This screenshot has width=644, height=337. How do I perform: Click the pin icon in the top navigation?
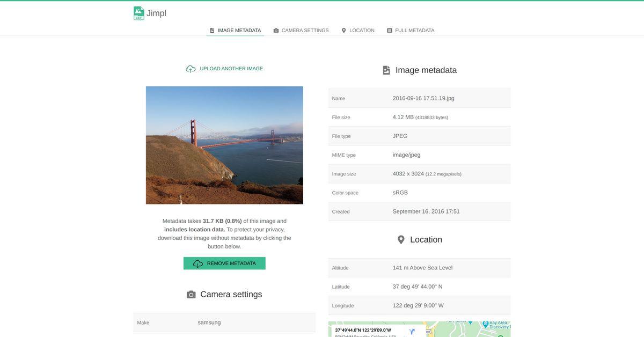pyautogui.click(x=344, y=31)
